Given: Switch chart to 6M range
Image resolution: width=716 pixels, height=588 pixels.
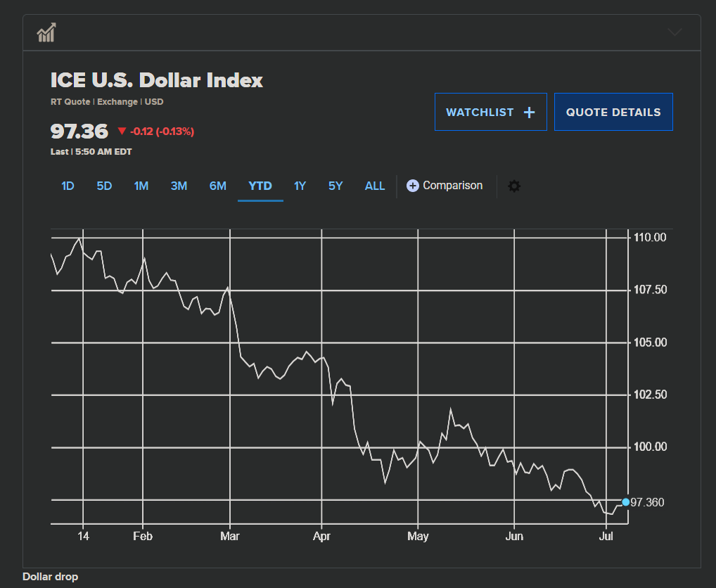Looking at the screenshot, I should click(x=217, y=186).
